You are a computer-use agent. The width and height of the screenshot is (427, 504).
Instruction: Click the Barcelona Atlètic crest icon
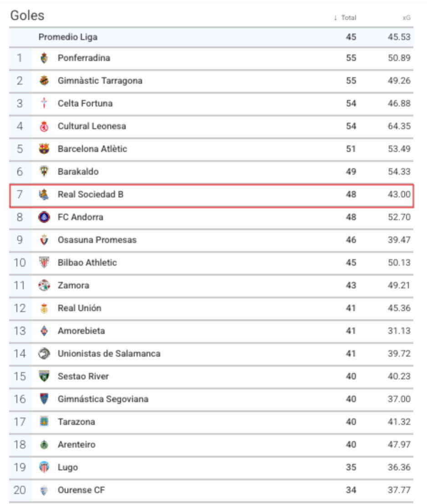click(44, 149)
